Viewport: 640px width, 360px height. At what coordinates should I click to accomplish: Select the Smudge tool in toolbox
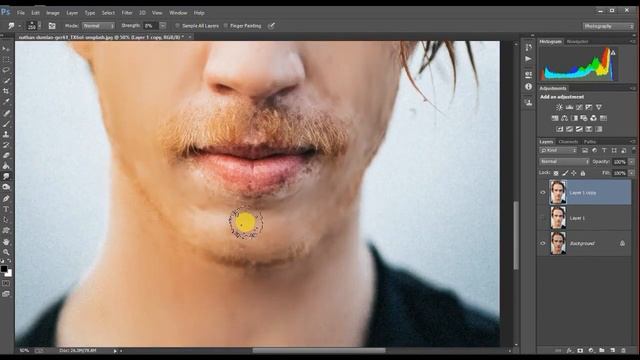pos(6,176)
